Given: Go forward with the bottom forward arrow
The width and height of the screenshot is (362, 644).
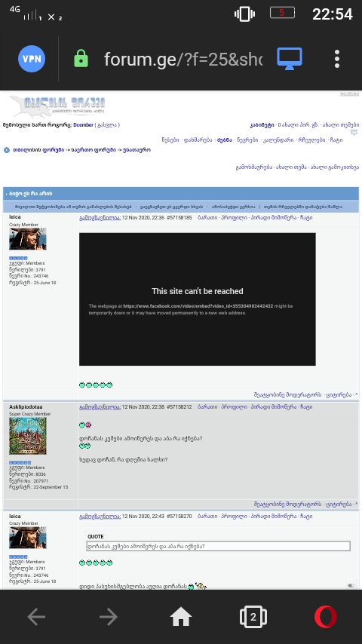Looking at the screenshot, I should pos(109,617).
